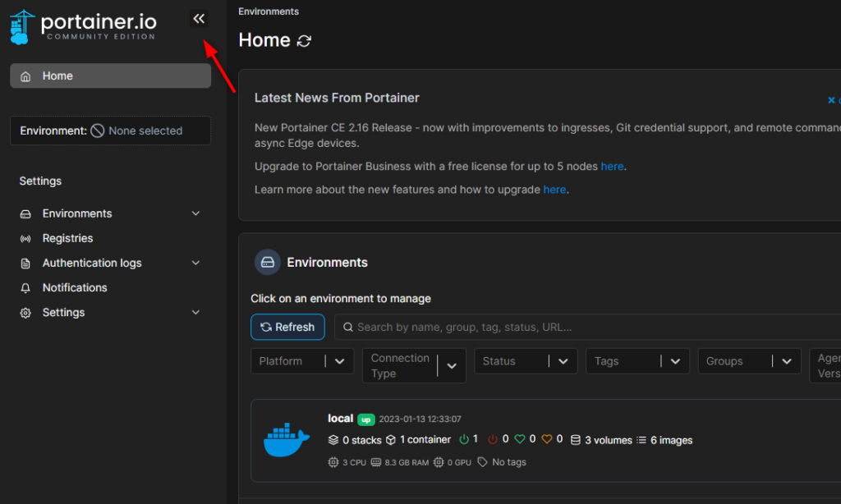
Task: Follow the 'here' link about new features
Action: pos(554,190)
